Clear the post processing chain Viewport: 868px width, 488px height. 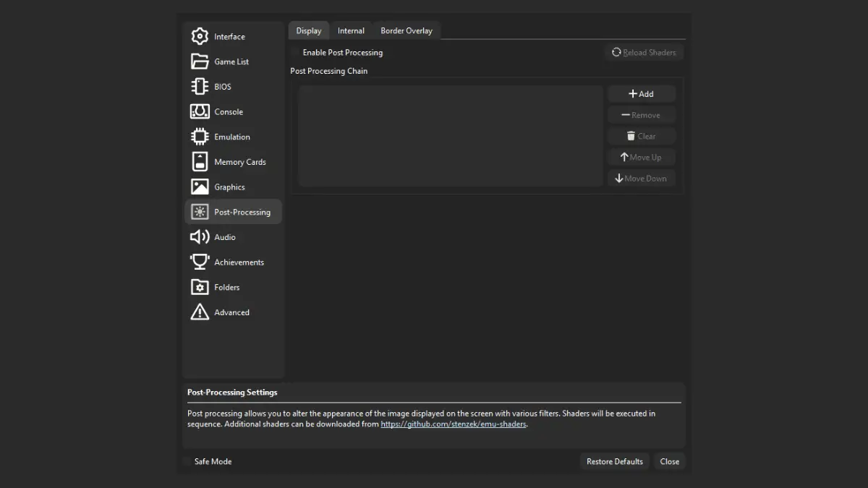642,136
